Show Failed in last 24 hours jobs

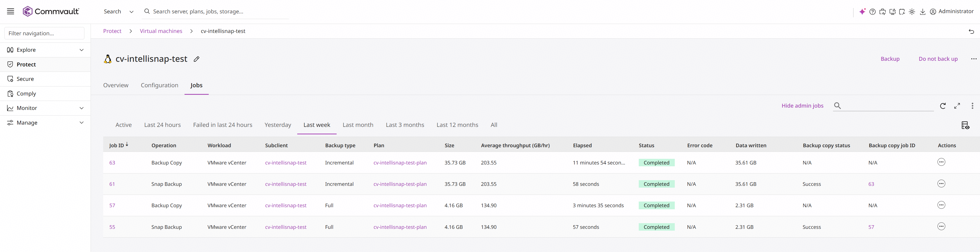coord(223,125)
